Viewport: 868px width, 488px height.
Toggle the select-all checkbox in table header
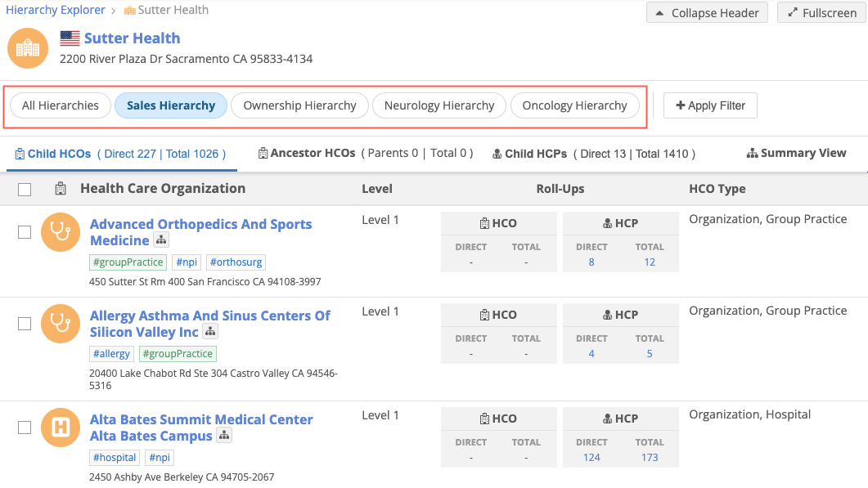25,190
